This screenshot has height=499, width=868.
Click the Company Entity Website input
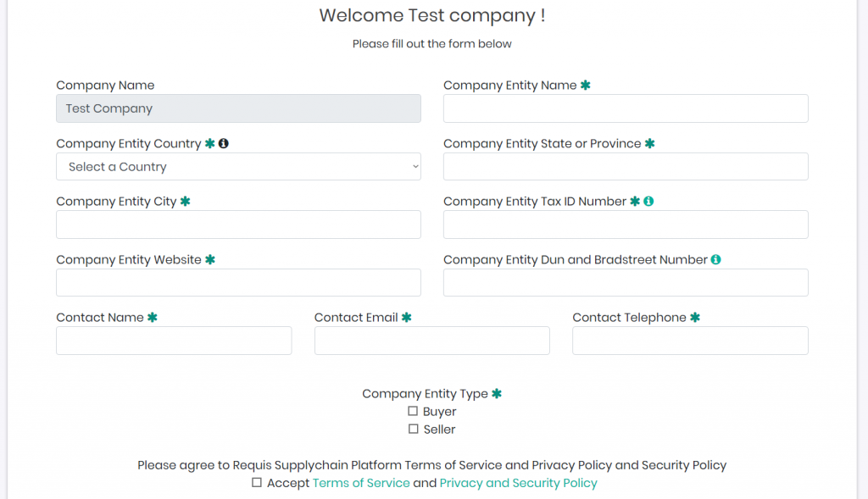(x=238, y=283)
